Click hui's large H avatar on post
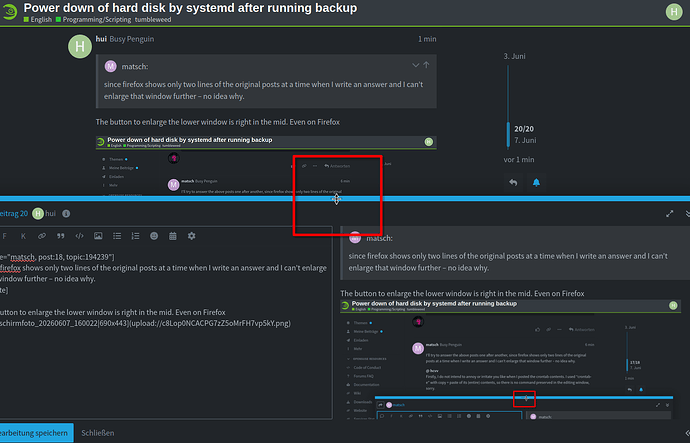This screenshot has width=690, height=443. coord(80,46)
